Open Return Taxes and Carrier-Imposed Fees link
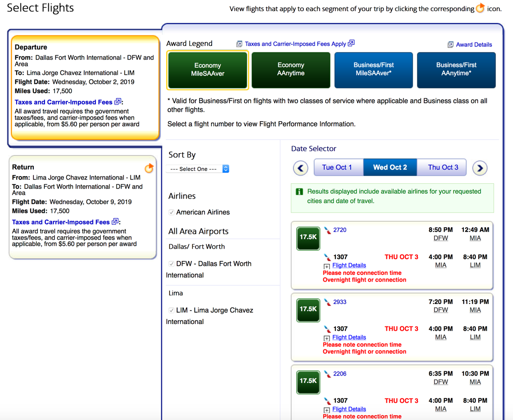This screenshot has height=420, width=513. pyautogui.click(x=61, y=222)
